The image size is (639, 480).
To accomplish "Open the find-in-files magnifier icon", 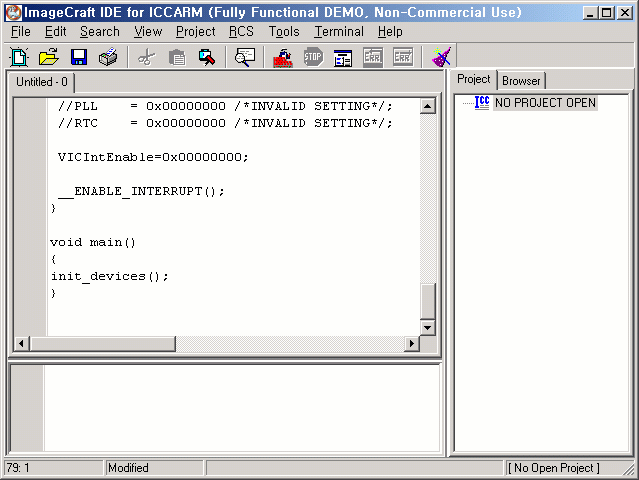I will coord(245,57).
